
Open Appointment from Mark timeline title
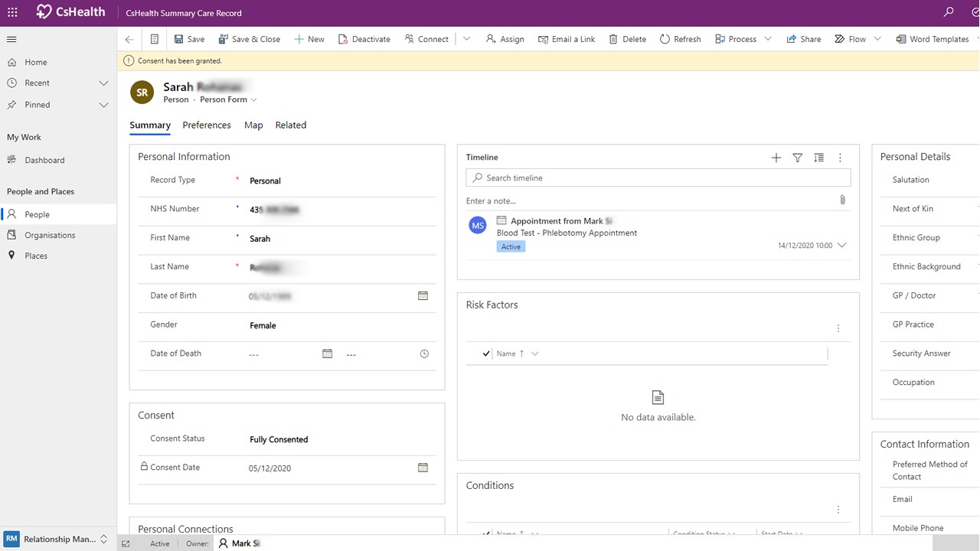[x=562, y=221]
